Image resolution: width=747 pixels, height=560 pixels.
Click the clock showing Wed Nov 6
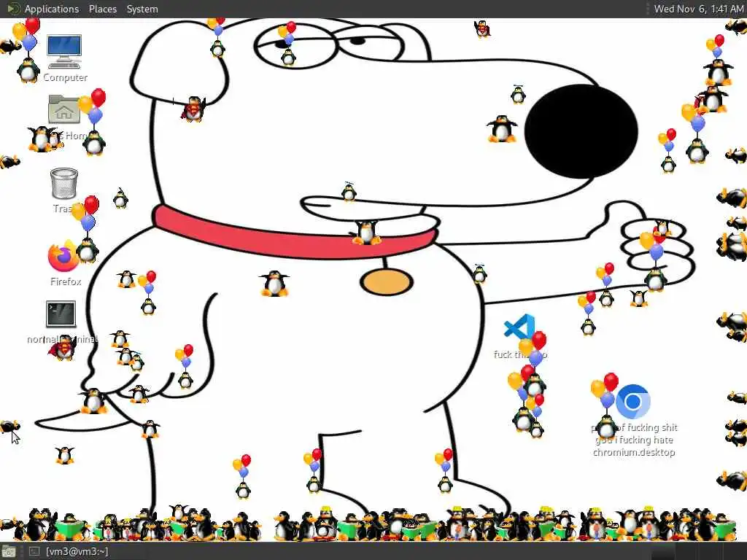[x=698, y=9]
